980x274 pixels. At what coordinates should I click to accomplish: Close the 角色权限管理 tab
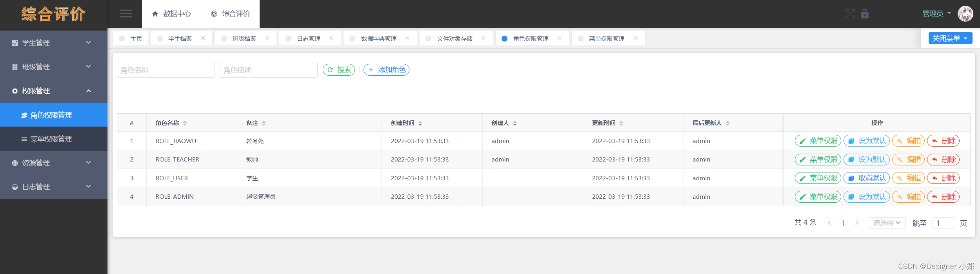[x=560, y=38]
